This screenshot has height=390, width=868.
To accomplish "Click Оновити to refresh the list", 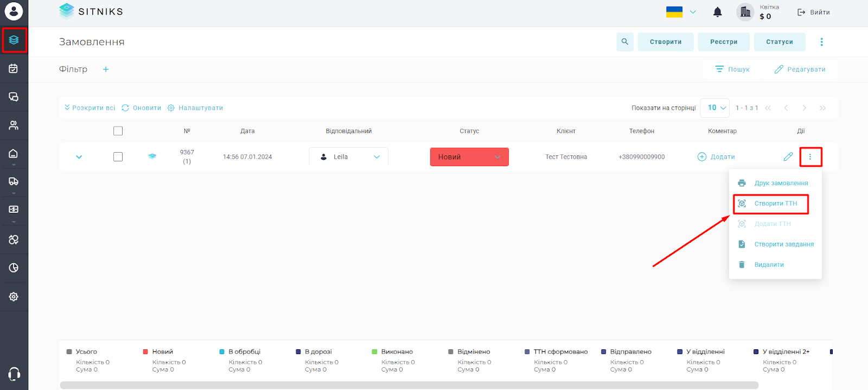I will click(142, 108).
